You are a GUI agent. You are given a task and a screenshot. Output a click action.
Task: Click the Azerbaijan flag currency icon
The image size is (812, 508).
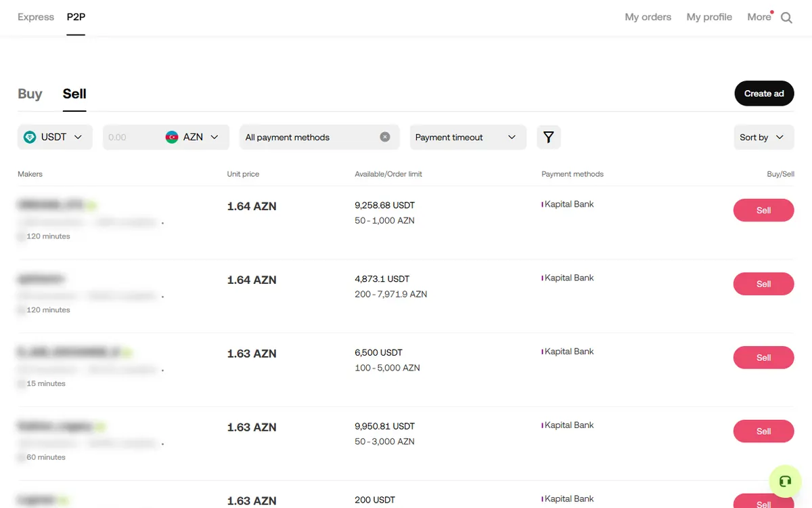pyautogui.click(x=172, y=137)
